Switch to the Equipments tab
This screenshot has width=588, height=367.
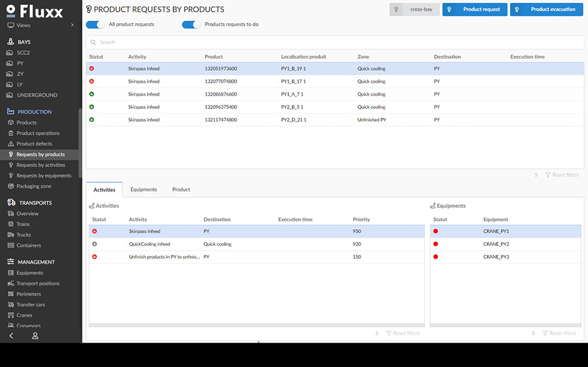click(143, 190)
